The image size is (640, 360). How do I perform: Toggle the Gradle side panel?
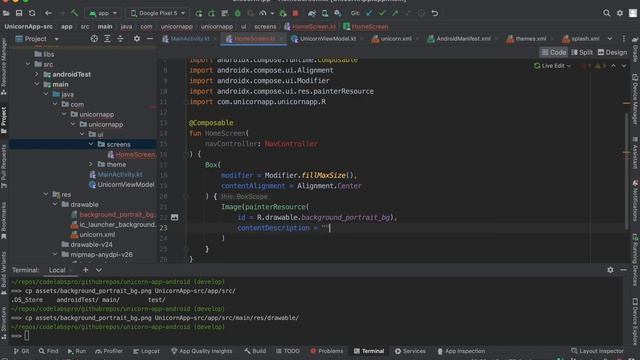coord(635,49)
